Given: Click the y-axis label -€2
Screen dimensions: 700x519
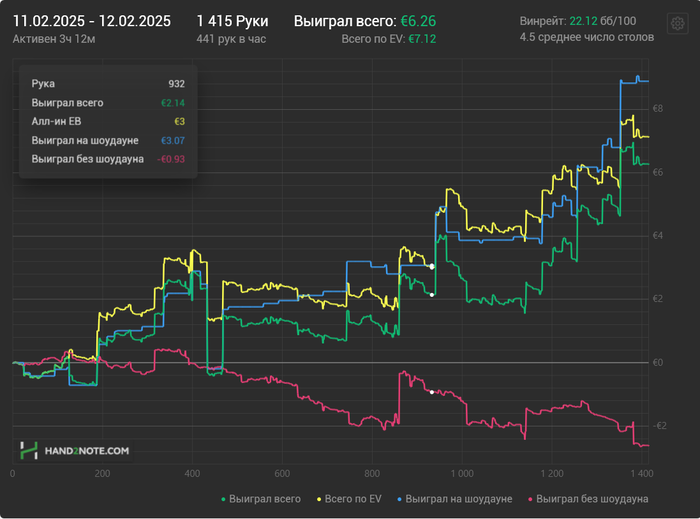Looking at the screenshot, I should tap(659, 426).
